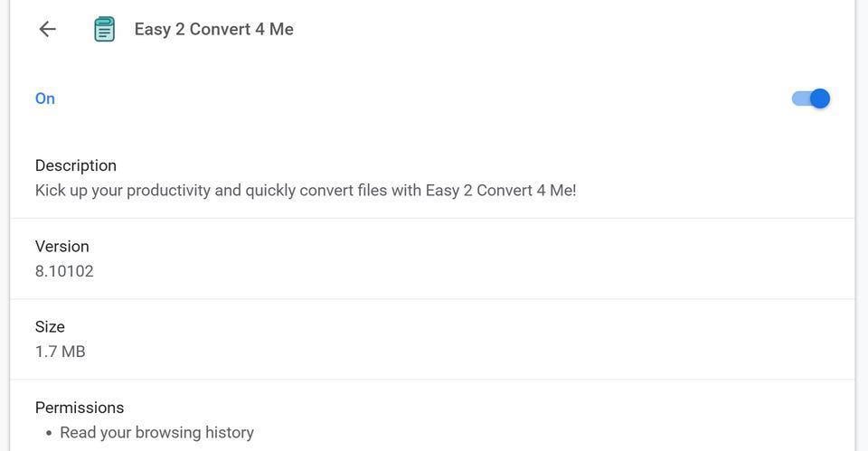Click the extension title in the header
This screenshot has height=451, width=868.
213,29
